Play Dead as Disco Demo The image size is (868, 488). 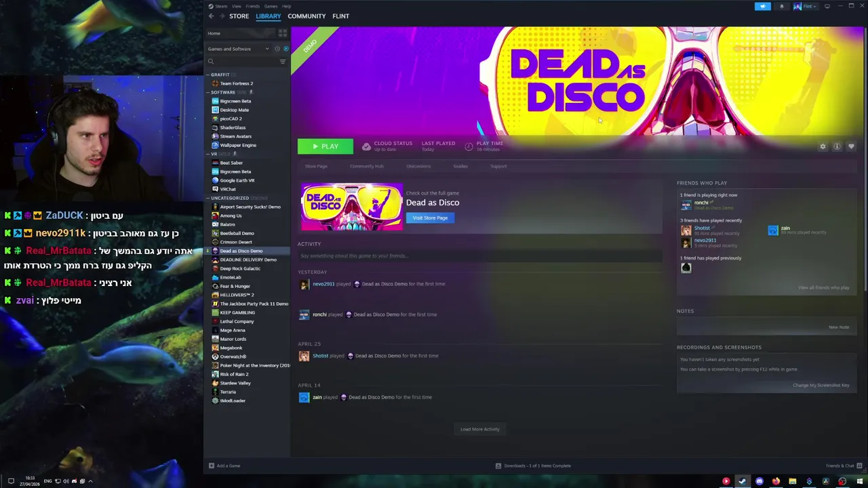325,146
